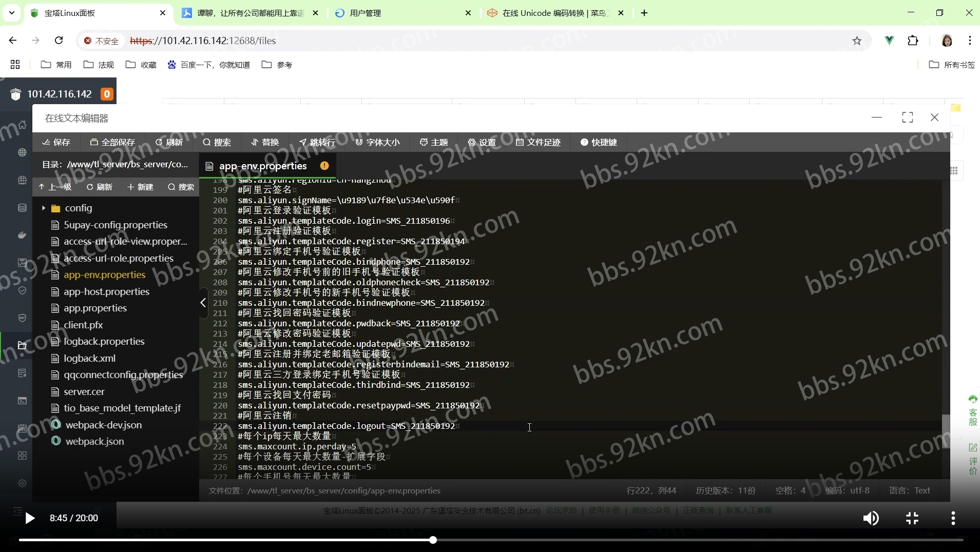
Task: Play the video with the play button
Action: 30,518
